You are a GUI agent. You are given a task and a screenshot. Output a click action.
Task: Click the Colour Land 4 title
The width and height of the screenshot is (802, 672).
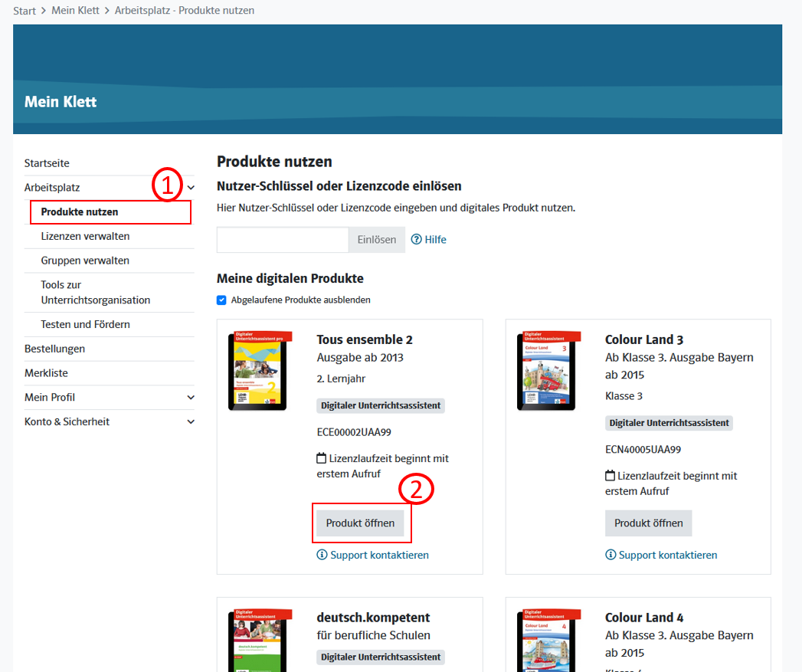[644, 618]
